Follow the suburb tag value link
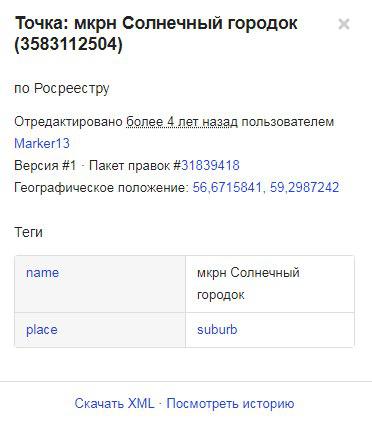372x426 pixels. click(217, 330)
